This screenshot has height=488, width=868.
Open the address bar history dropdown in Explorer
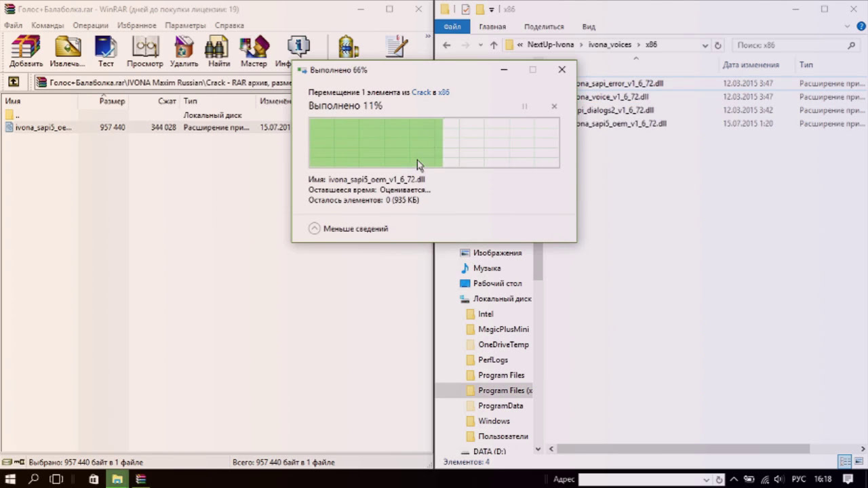[706, 45]
